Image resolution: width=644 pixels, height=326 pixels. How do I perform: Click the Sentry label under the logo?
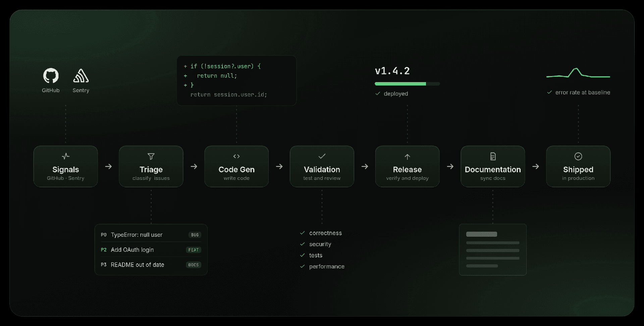81,90
